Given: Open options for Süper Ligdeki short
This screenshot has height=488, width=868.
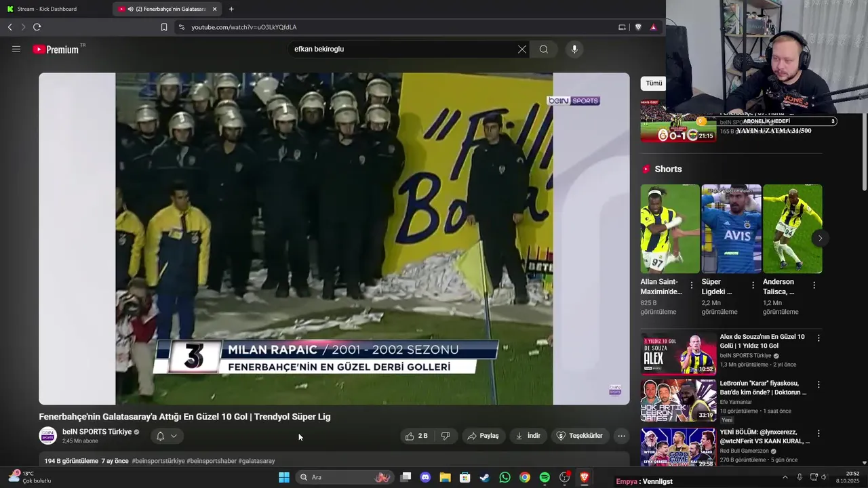Looking at the screenshot, I should click(753, 285).
